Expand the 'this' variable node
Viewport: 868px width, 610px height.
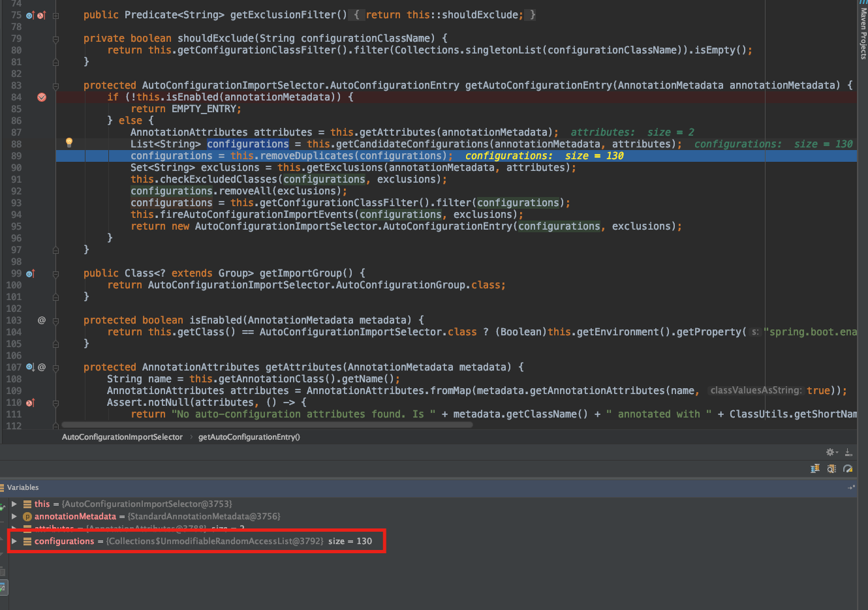point(14,504)
